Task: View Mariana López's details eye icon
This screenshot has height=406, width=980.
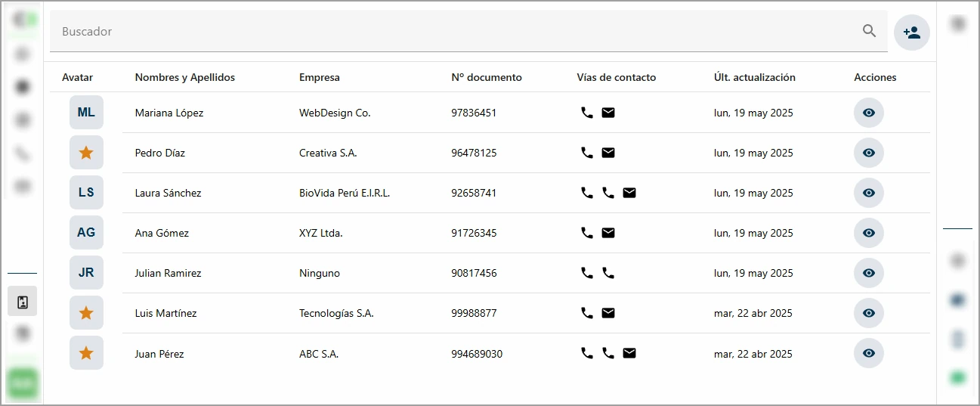Action: click(x=868, y=113)
